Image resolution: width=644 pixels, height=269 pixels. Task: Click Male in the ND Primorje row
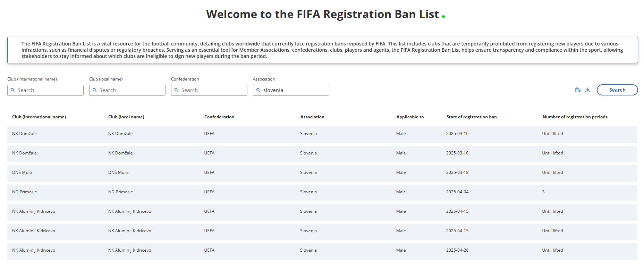pyautogui.click(x=401, y=192)
